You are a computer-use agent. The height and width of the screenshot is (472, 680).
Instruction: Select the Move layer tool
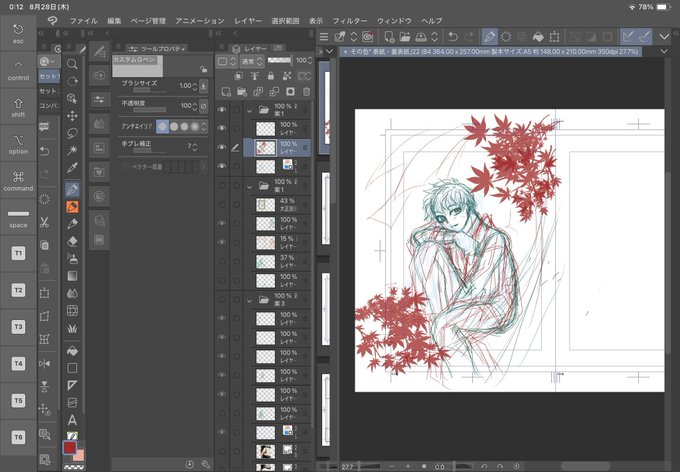click(72, 116)
